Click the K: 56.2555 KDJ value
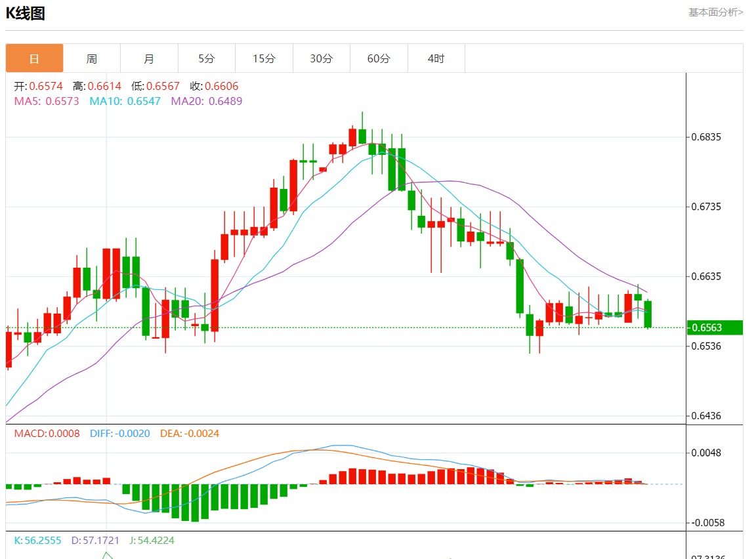The width and height of the screenshot is (756, 559). (x=37, y=541)
